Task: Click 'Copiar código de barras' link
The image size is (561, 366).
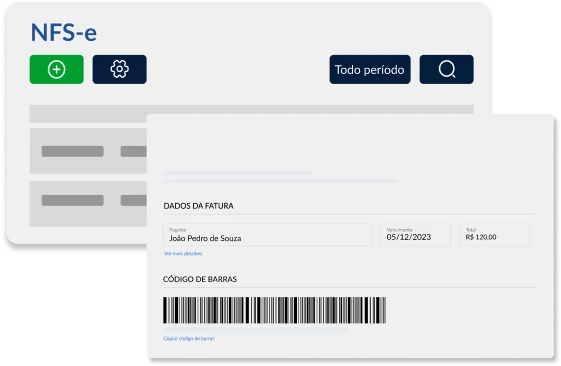Action: click(x=189, y=338)
